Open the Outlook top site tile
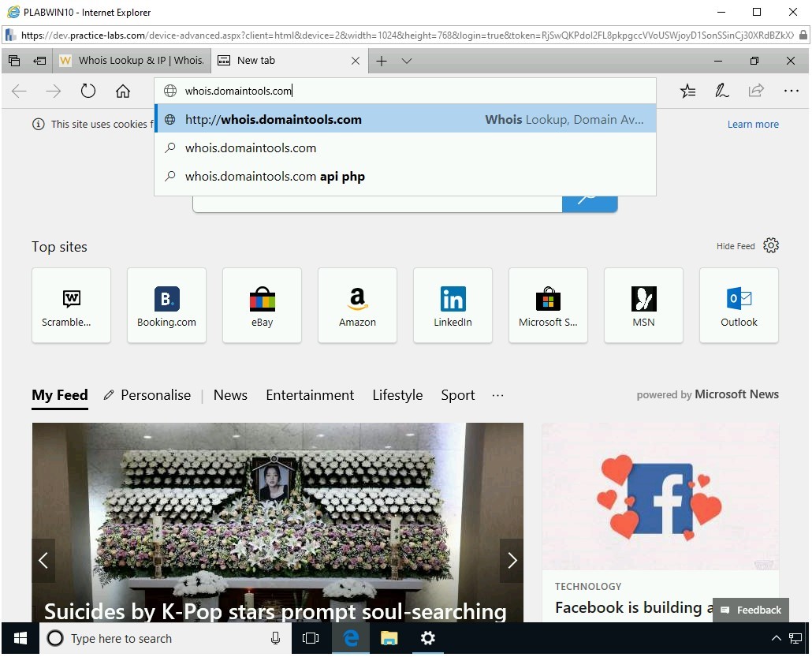 (738, 306)
